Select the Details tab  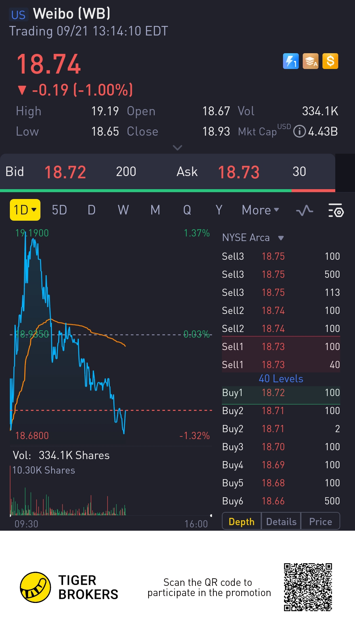click(x=281, y=522)
